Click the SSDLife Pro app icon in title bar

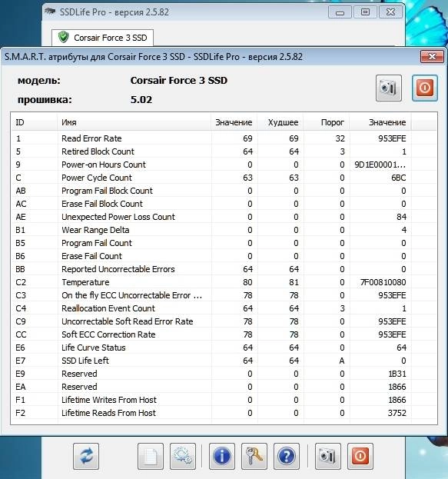50,12
